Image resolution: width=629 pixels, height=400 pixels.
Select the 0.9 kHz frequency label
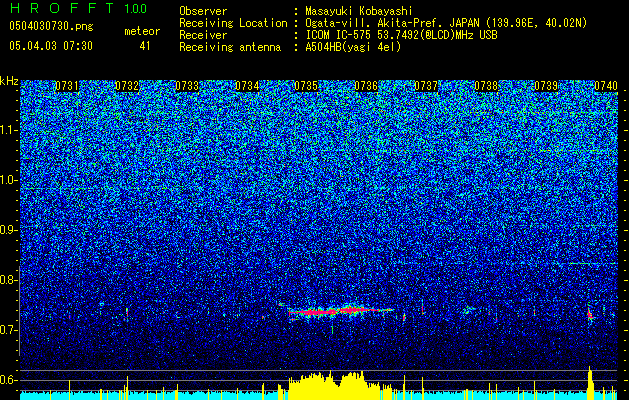point(9,230)
